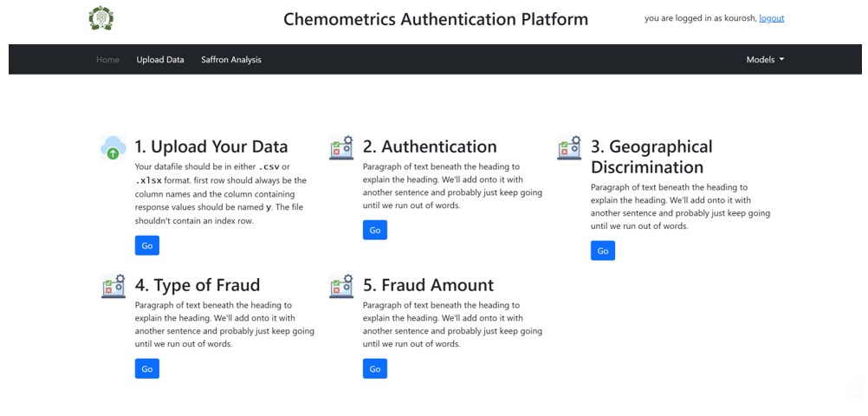
Task: Click the '3. Geographical Discrimination' heading
Action: tap(651, 157)
